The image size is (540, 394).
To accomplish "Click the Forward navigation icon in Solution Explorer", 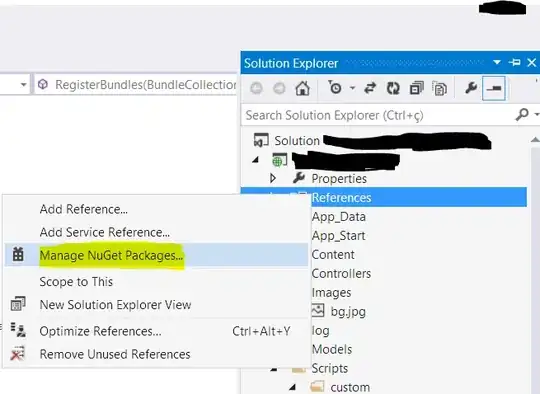I will coord(279,89).
